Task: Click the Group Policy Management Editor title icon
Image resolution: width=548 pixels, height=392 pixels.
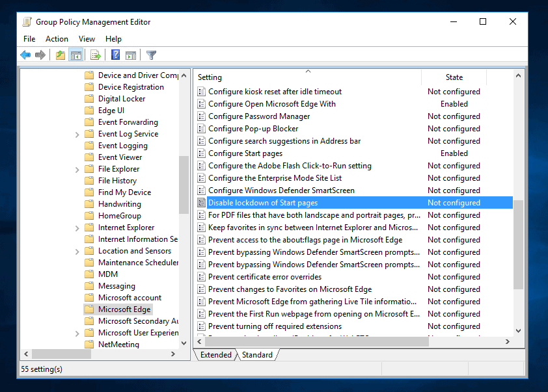Action: (x=27, y=22)
